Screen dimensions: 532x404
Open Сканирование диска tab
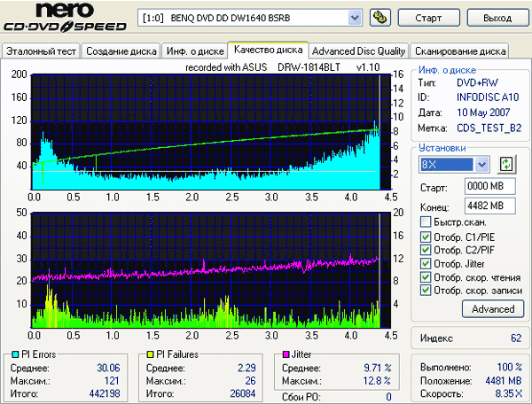(459, 51)
